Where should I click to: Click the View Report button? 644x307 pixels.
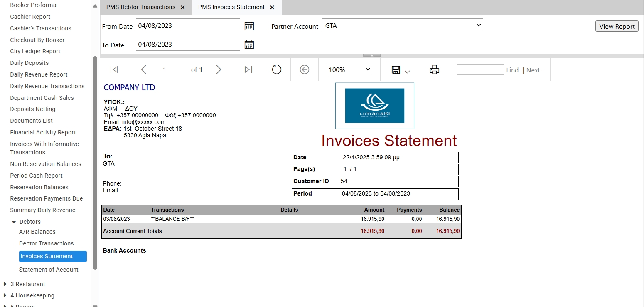tap(617, 26)
